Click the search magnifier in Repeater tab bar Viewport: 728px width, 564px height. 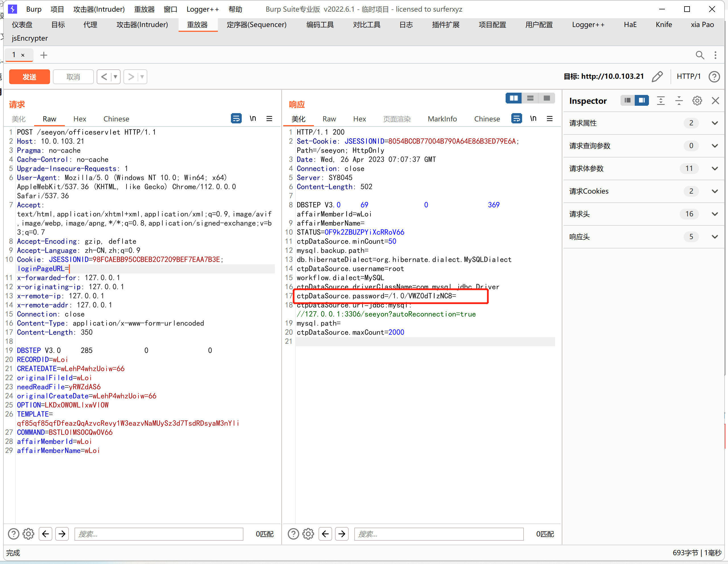(x=699, y=55)
